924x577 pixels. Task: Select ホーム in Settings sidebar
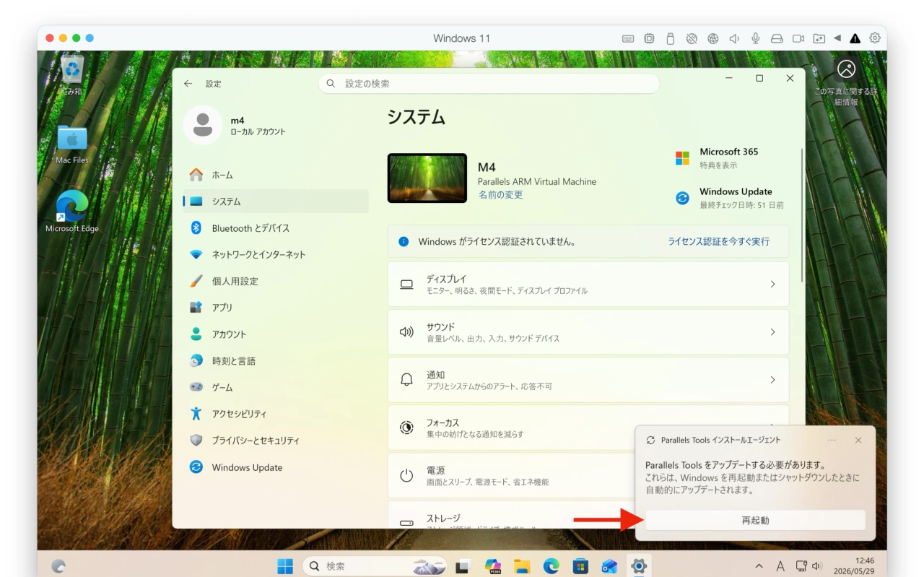[x=276, y=175]
